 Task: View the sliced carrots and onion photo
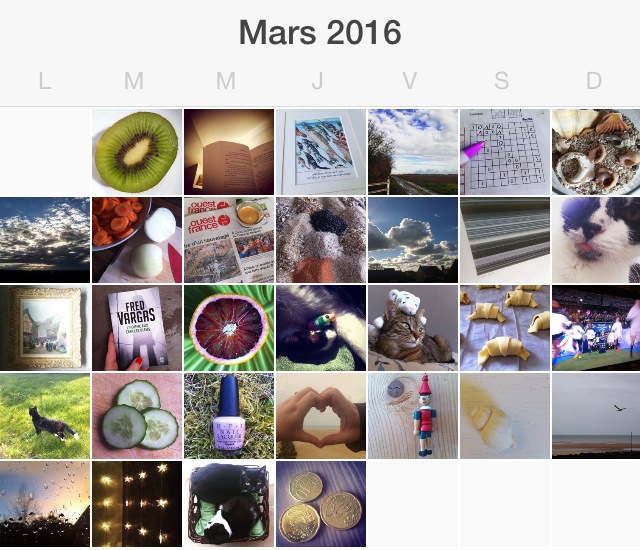click(x=137, y=240)
